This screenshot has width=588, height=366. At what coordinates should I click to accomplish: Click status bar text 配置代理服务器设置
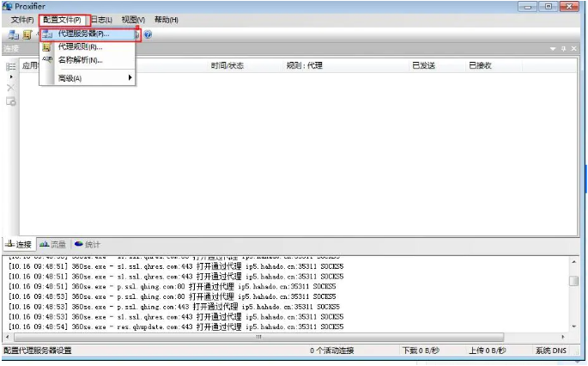pyautogui.click(x=38, y=351)
